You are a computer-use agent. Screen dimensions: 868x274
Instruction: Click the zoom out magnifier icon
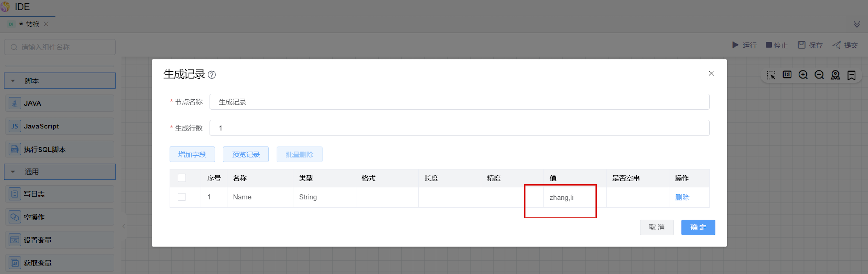click(819, 75)
